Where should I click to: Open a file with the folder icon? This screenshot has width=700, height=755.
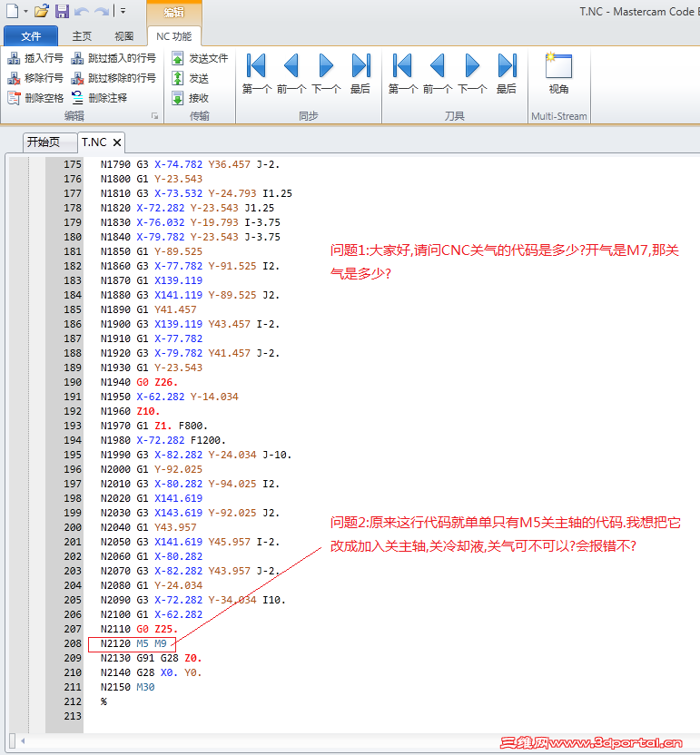pyautogui.click(x=42, y=11)
